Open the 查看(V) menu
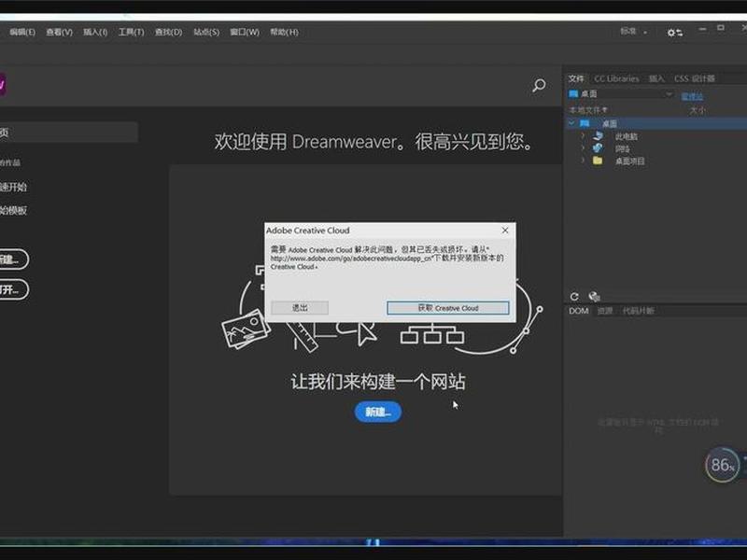 [59, 32]
